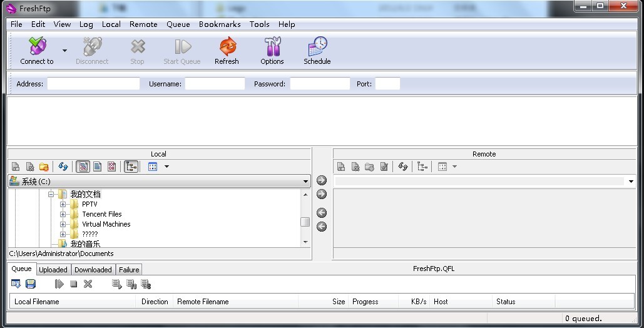Open the Schedule tool

point(317,48)
